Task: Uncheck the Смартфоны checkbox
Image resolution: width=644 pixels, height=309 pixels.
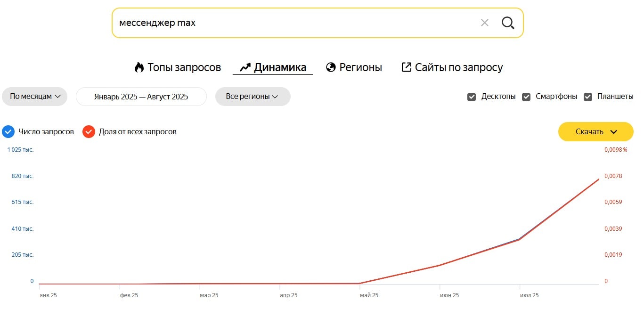Action: coord(526,97)
